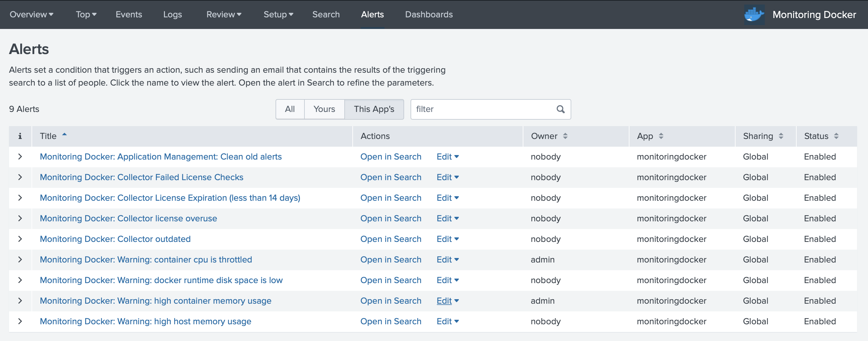This screenshot has width=868, height=341.
Task: Open the Review dropdown menu
Action: (x=224, y=14)
